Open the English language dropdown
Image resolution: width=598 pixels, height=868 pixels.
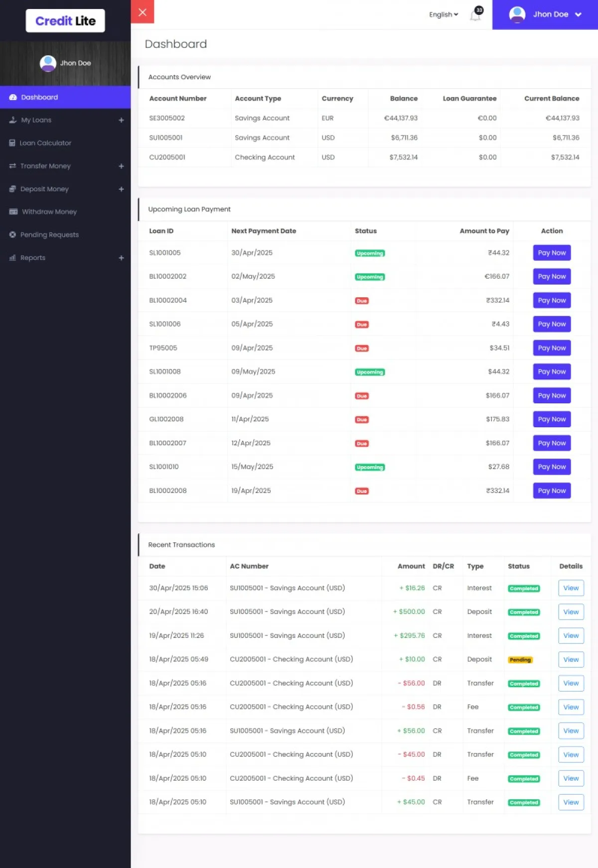coord(444,14)
